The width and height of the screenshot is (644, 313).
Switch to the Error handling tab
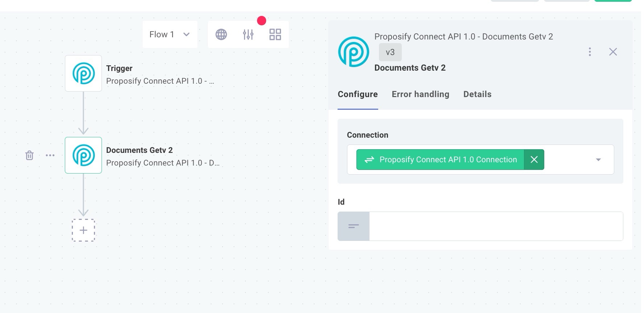420,94
